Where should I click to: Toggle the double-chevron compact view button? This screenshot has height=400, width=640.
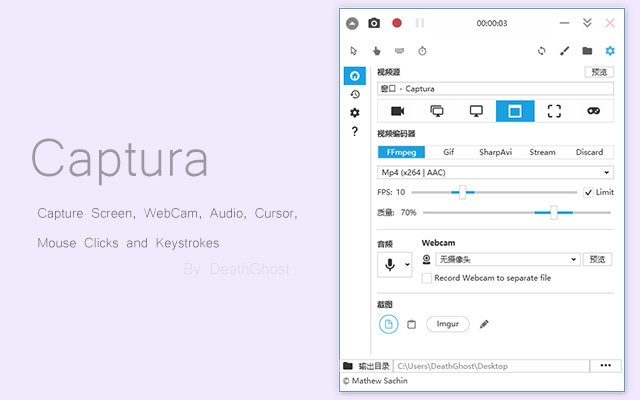(x=587, y=23)
